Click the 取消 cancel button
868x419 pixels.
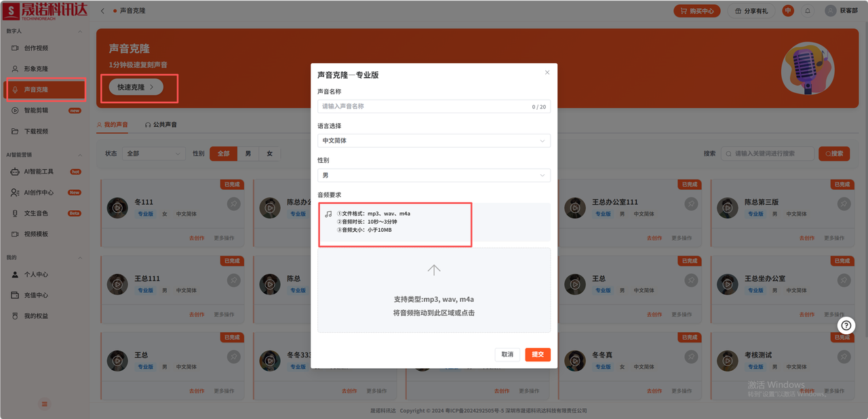pos(507,355)
